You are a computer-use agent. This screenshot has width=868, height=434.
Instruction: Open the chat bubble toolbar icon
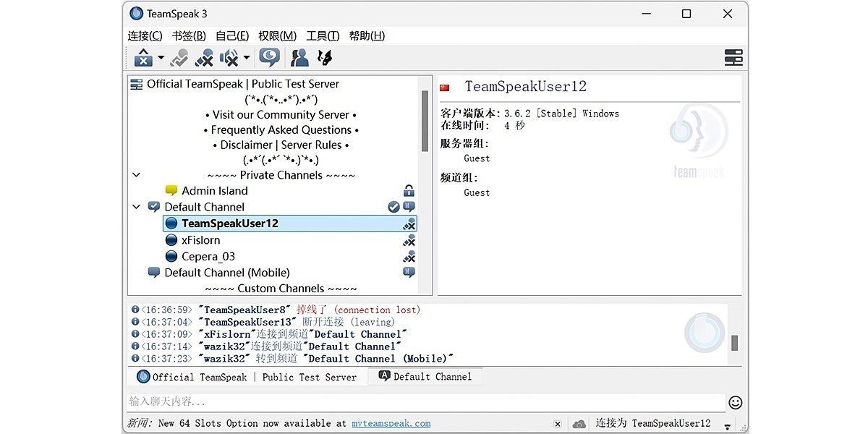[x=269, y=58]
